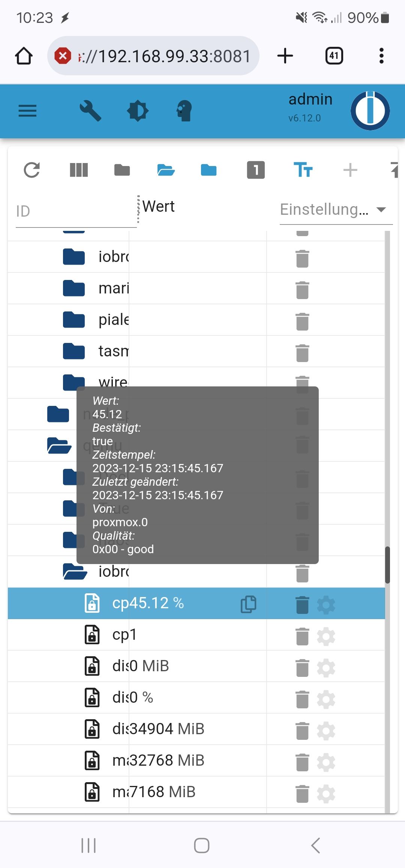
Task: Collapse all folders with gray folder icon
Action: tap(122, 170)
